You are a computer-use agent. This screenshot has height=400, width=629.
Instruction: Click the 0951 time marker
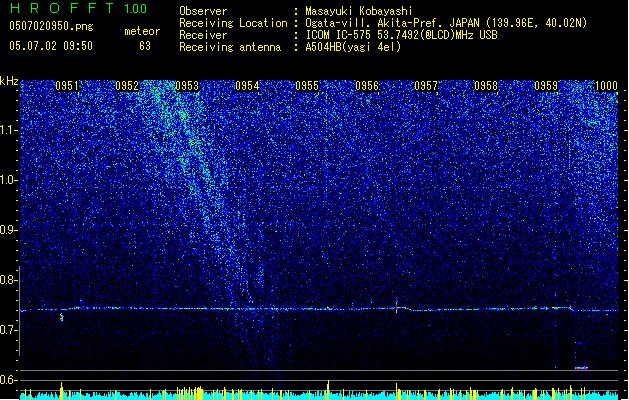(67, 86)
